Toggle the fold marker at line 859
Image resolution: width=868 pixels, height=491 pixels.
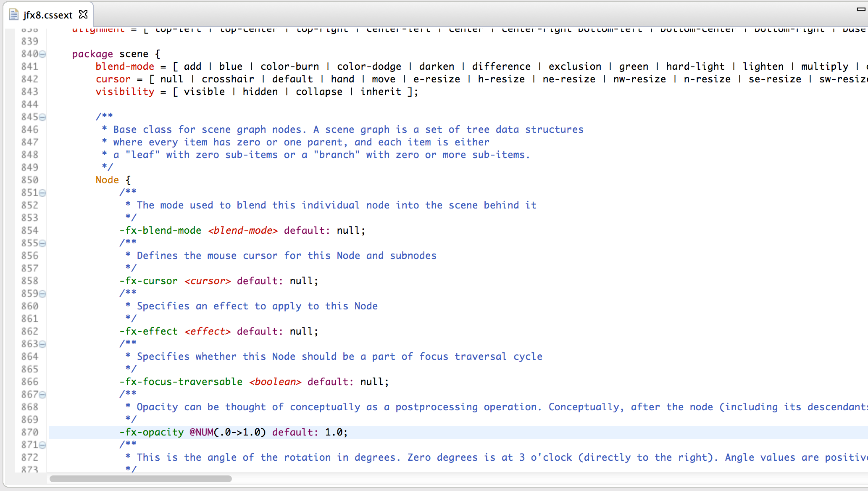(43, 294)
